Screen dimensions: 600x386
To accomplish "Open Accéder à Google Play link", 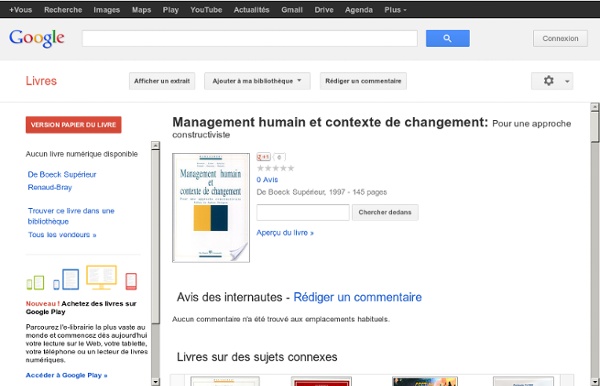I will (x=67, y=375).
